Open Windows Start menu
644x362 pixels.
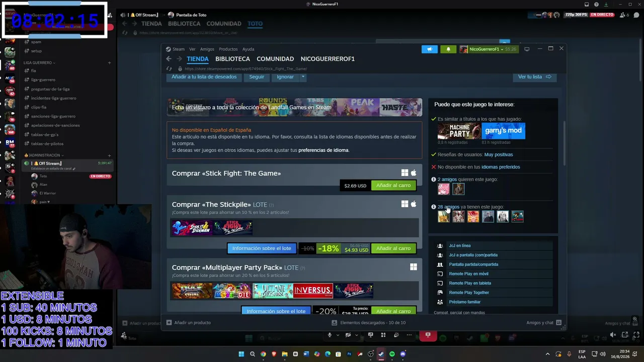click(x=242, y=354)
